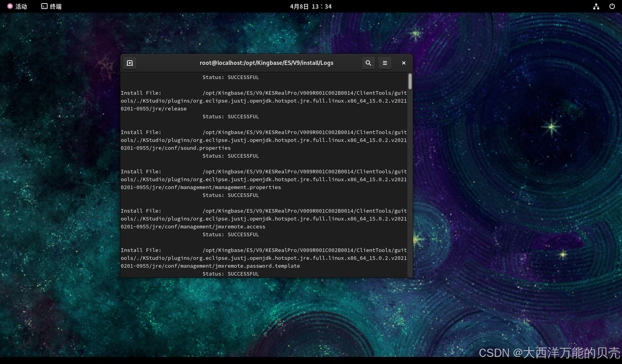622x364 pixels.
Task: Click the Status line under jmxremote.access
Action: click(231, 235)
